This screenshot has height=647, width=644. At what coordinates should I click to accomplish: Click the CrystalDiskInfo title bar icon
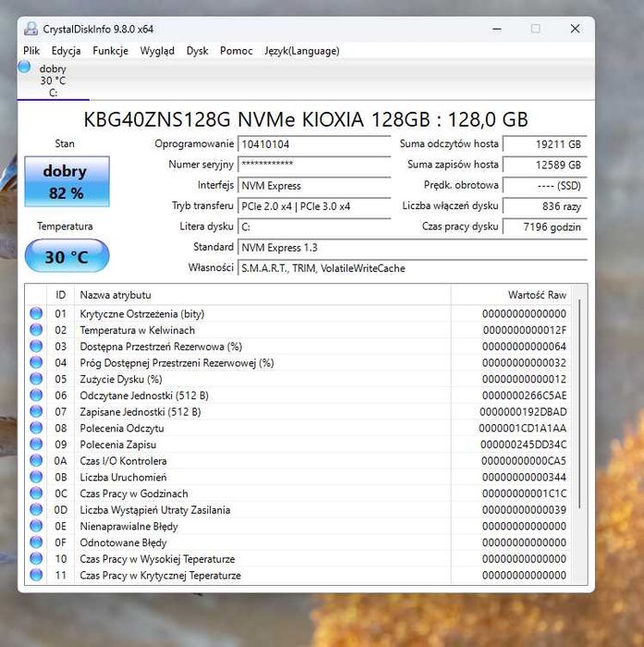click(x=30, y=29)
